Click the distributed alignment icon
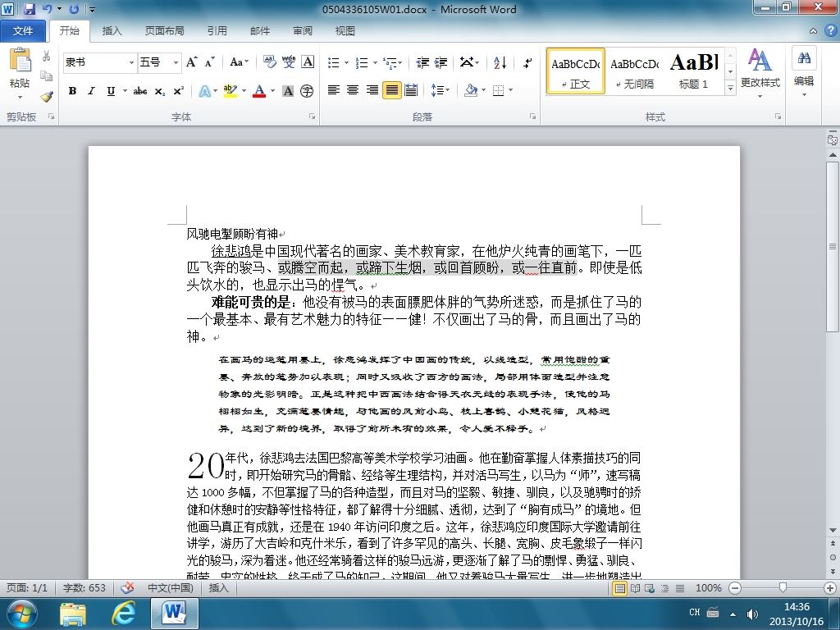Image resolution: width=840 pixels, height=630 pixels. 411,90
